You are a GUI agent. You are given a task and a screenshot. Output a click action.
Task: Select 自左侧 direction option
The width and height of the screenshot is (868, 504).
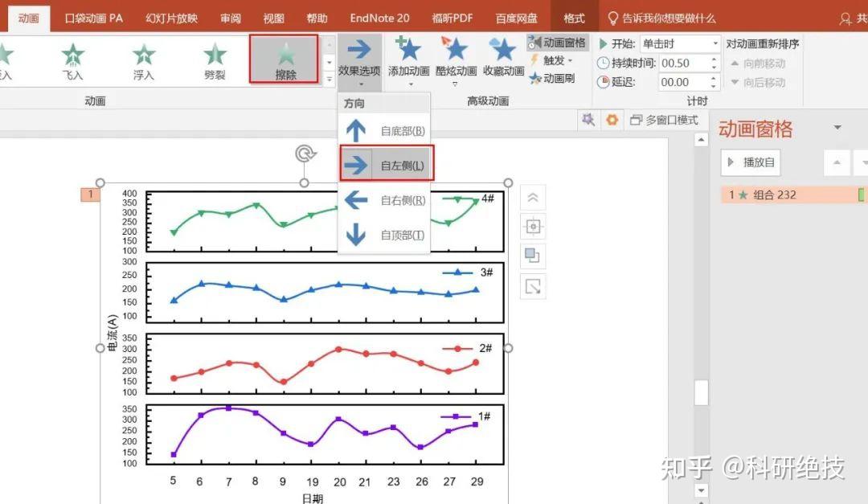pos(386,163)
